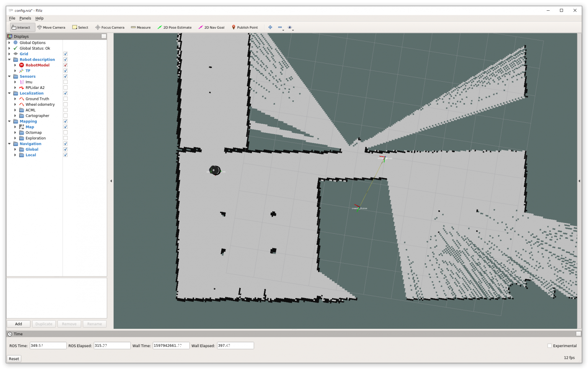Activate the Move Camera tool
The image size is (588, 369).
coord(51,28)
